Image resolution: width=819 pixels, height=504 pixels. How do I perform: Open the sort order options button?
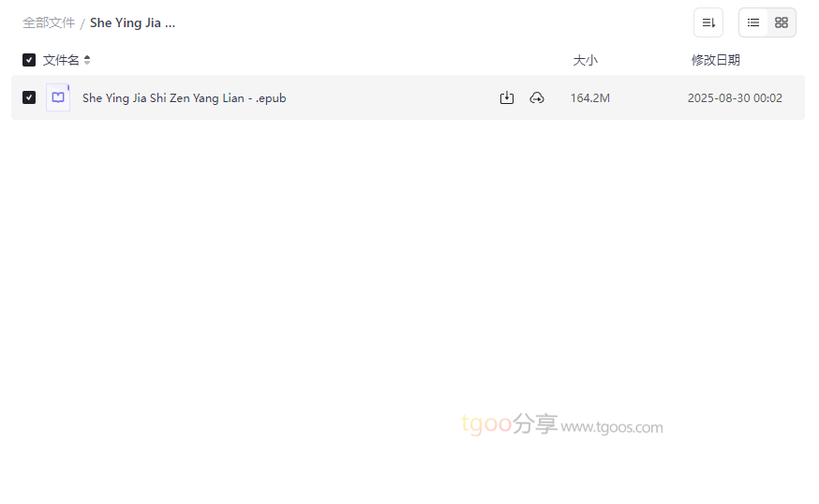707,22
